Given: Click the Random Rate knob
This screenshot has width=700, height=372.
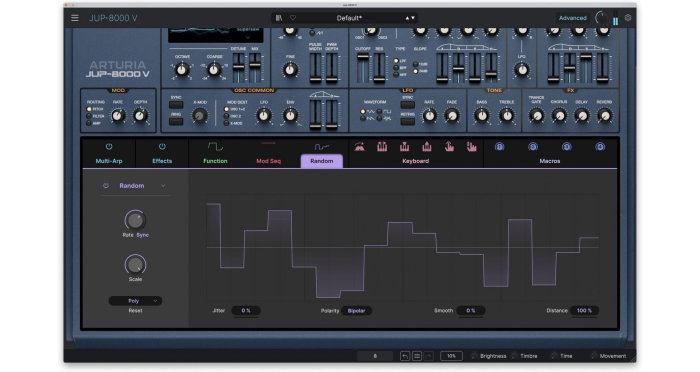Looking at the screenshot, I should click(135, 220).
